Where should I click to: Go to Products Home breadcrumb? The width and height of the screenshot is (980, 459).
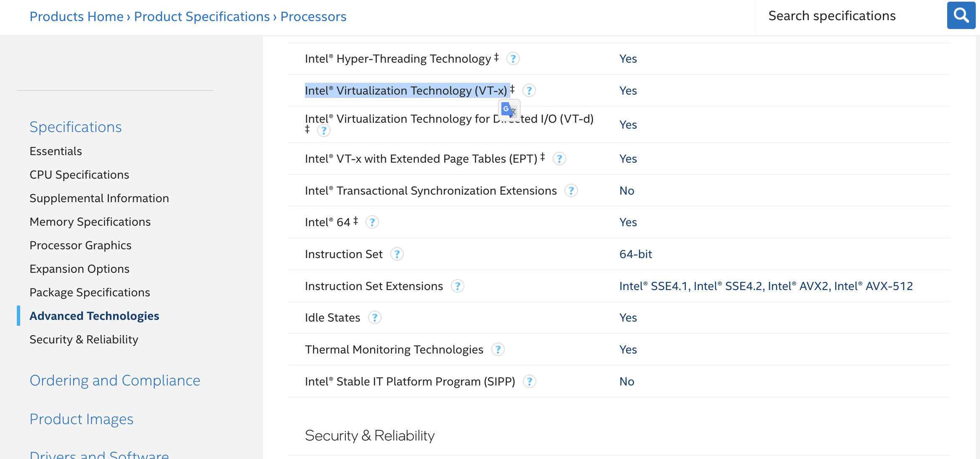click(x=77, y=16)
